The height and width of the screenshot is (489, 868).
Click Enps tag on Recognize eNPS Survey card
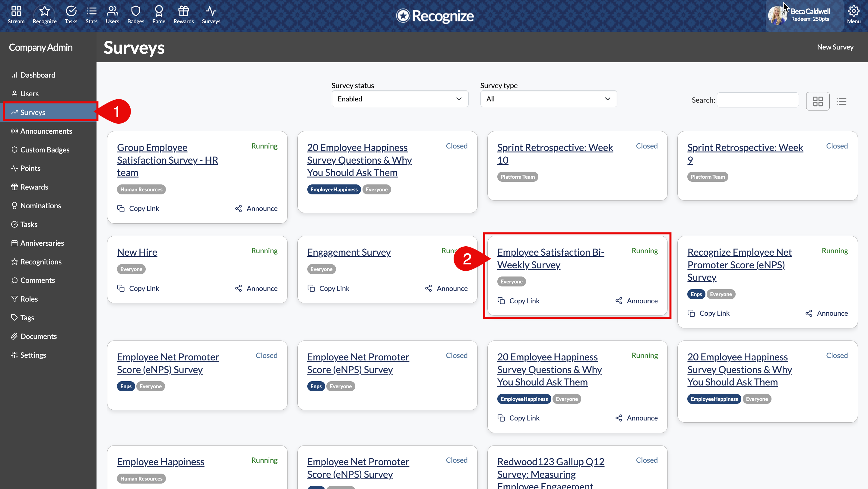click(x=696, y=294)
